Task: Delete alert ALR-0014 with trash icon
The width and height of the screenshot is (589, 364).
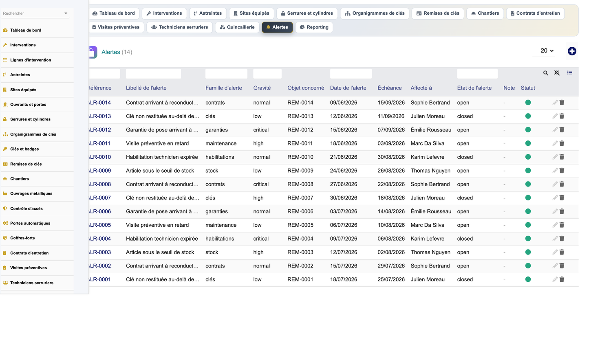Action: pos(562,103)
